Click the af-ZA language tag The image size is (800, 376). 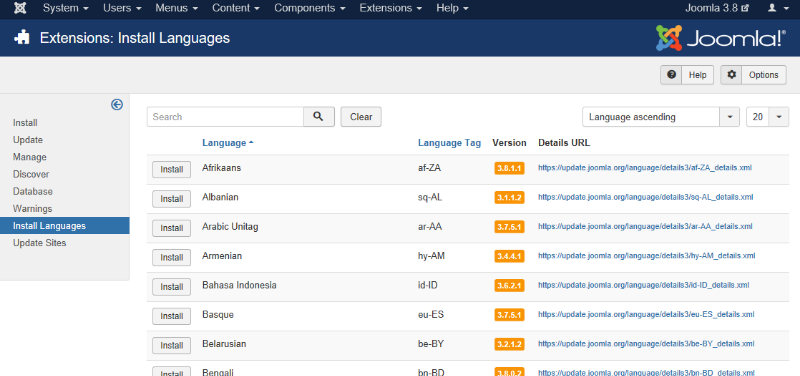(x=429, y=168)
